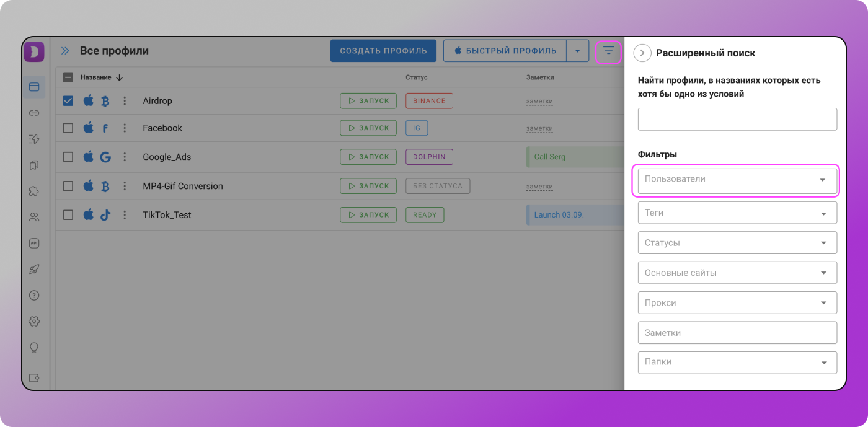Viewport: 868px width, 427px height.
Task: Click the users team icon in sidebar
Action: tap(34, 217)
